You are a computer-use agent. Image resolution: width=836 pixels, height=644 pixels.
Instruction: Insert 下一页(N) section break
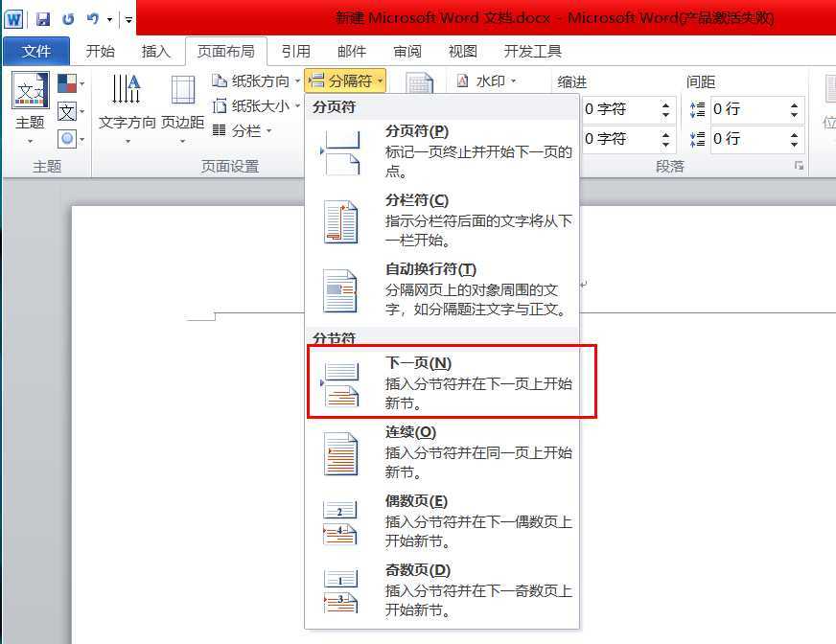(x=442, y=382)
